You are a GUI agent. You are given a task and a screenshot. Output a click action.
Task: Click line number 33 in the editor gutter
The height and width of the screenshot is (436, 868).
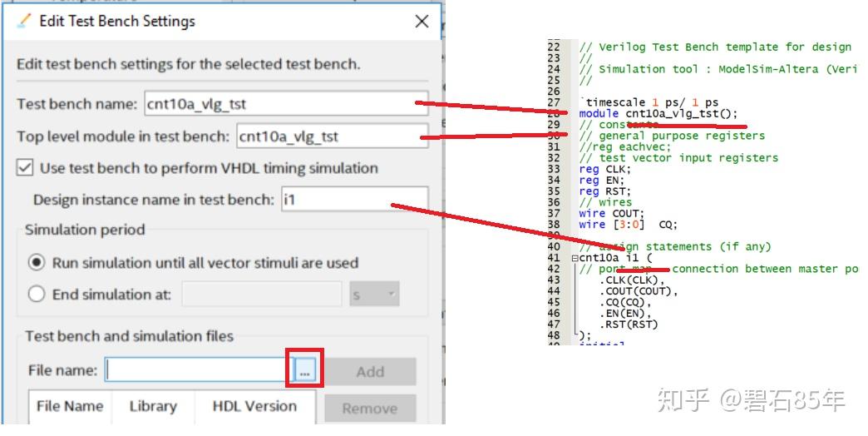tap(554, 169)
